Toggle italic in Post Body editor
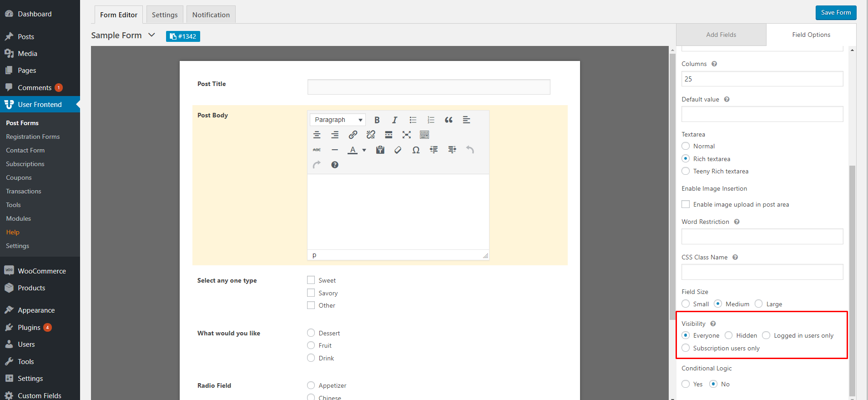Screen dimensions: 868x400 [394, 120]
